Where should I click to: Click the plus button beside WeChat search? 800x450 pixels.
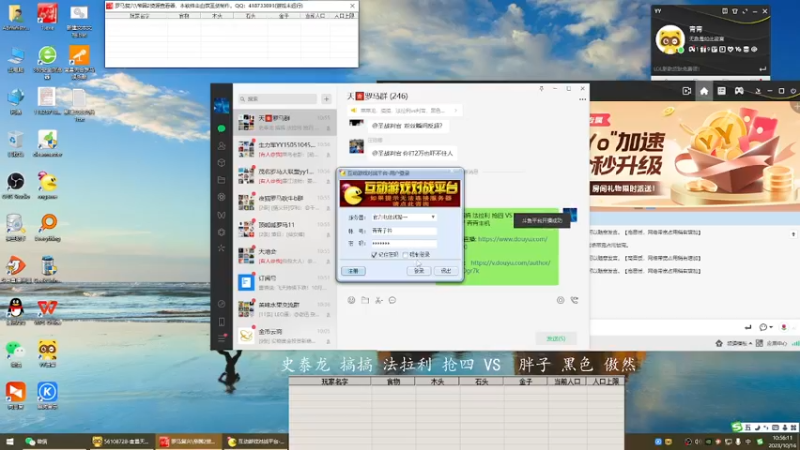(x=327, y=99)
